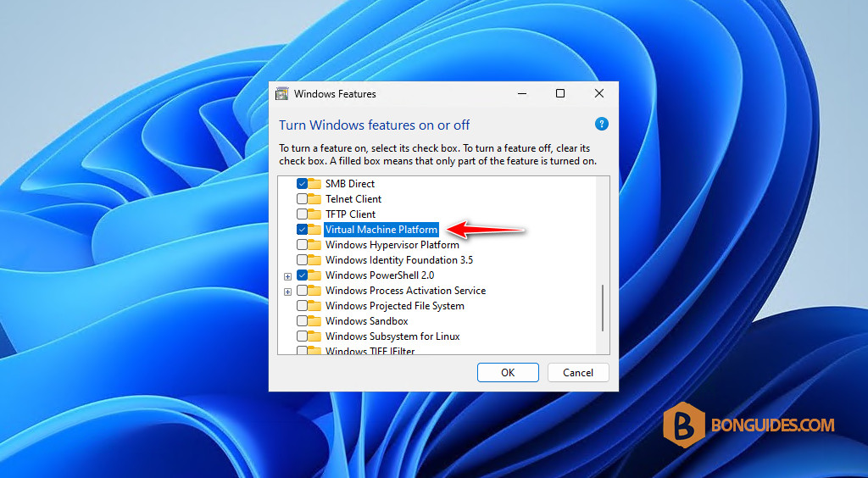Click the folder icon beside Windows PowerShell 2.0
The width and height of the screenshot is (868, 478).
click(x=314, y=275)
